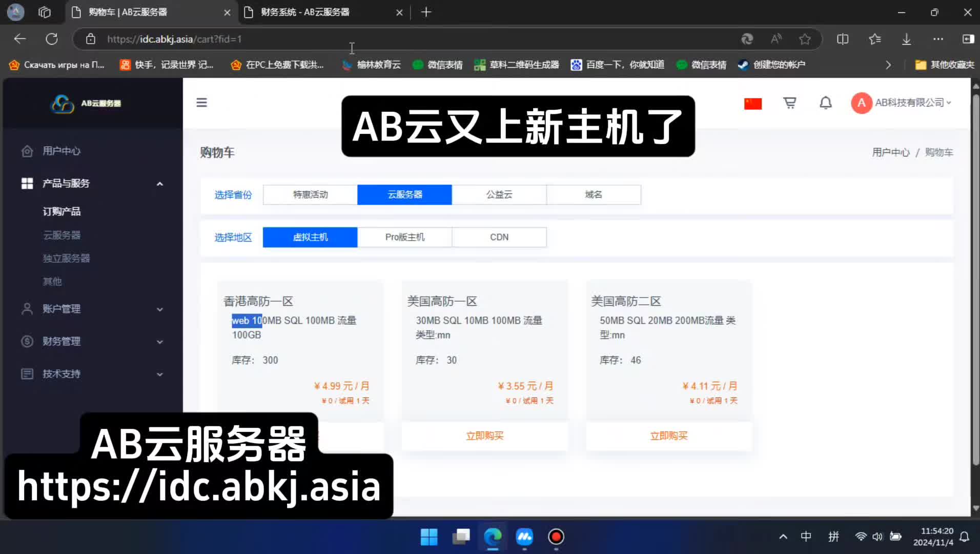Image resolution: width=980 pixels, height=554 pixels.
Task: Click the AB云服务器 cloud logo
Action: [86, 103]
